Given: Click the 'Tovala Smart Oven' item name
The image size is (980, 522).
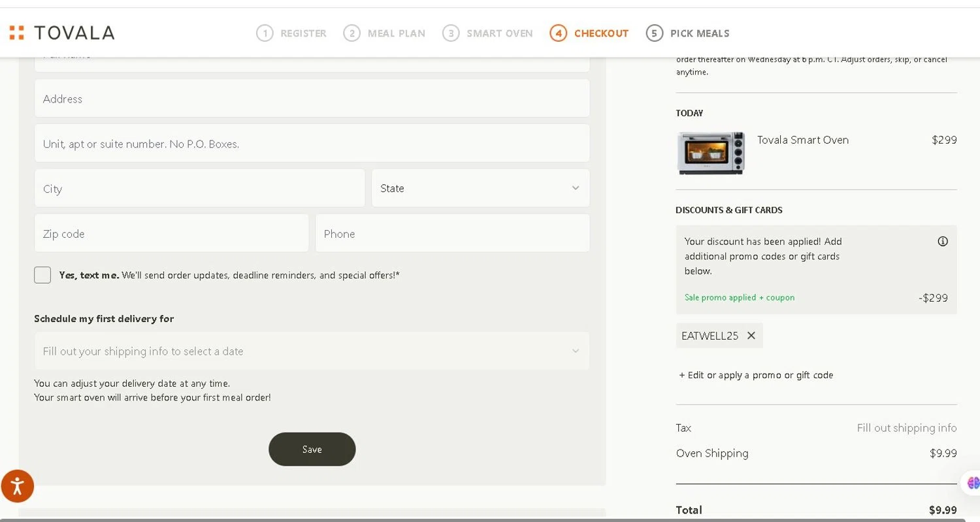Looking at the screenshot, I should pyautogui.click(x=803, y=140).
